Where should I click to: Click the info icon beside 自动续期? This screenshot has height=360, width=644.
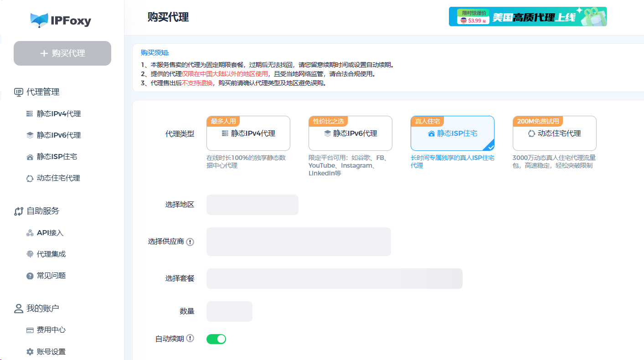click(x=190, y=339)
